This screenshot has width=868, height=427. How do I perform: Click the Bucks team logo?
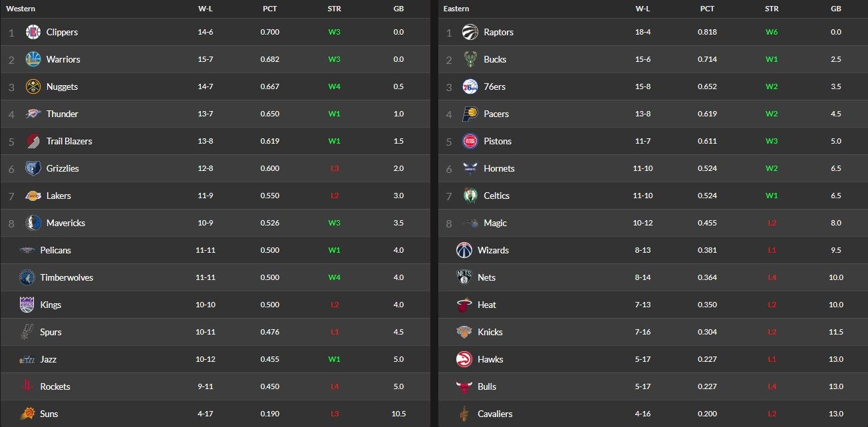470,59
